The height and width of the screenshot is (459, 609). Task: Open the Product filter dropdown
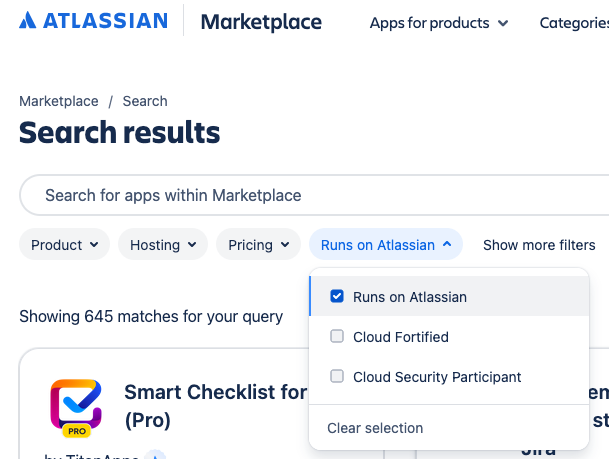point(64,245)
